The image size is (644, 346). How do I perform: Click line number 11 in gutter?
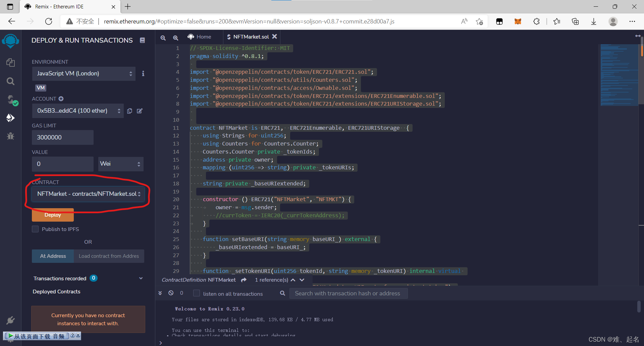click(x=176, y=128)
